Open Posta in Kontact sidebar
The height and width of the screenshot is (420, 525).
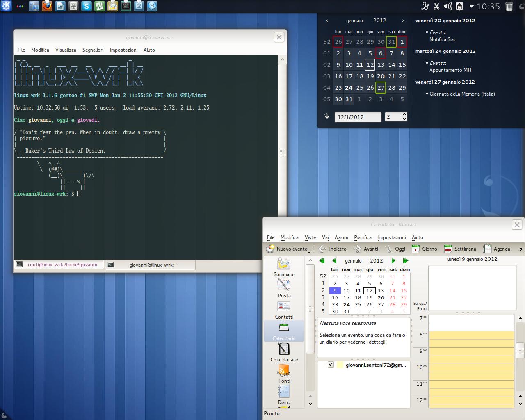coord(284,288)
